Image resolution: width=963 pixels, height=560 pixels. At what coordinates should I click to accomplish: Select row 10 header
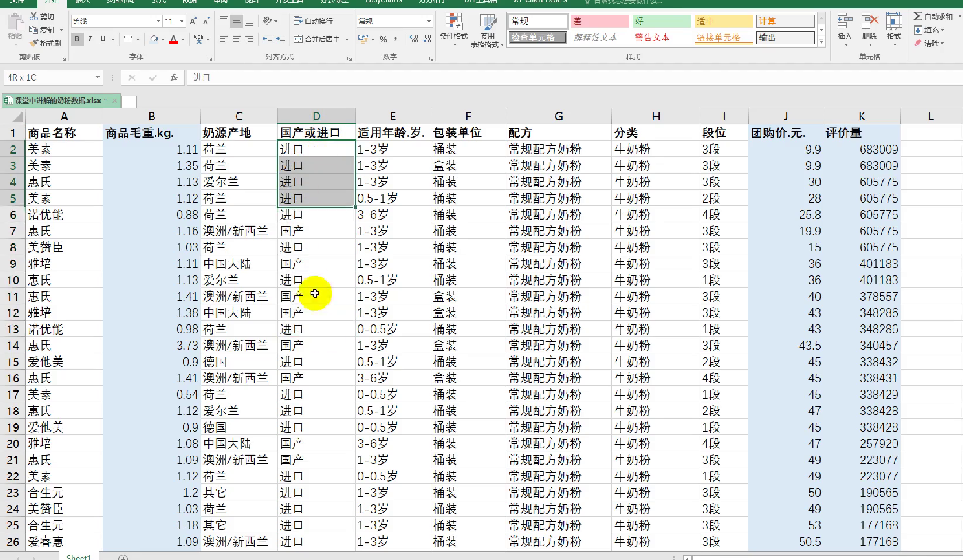point(13,280)
